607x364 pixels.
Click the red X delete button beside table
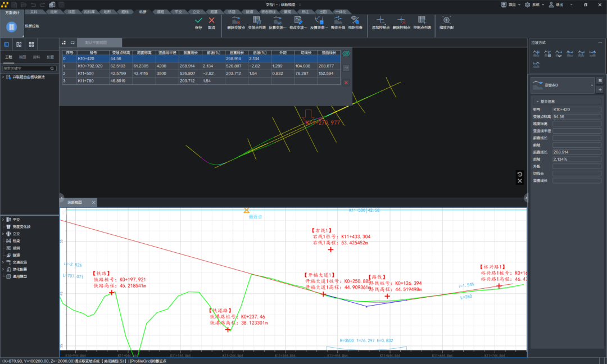point(346,83)
